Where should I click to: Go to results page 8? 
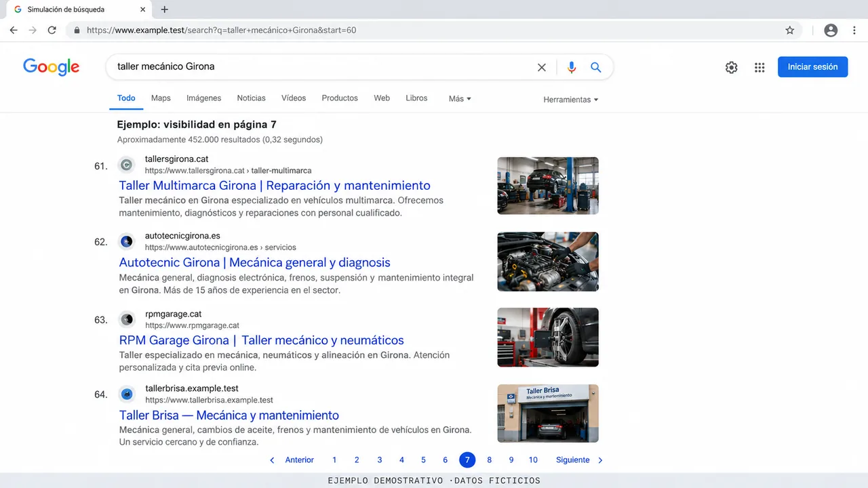489,460
